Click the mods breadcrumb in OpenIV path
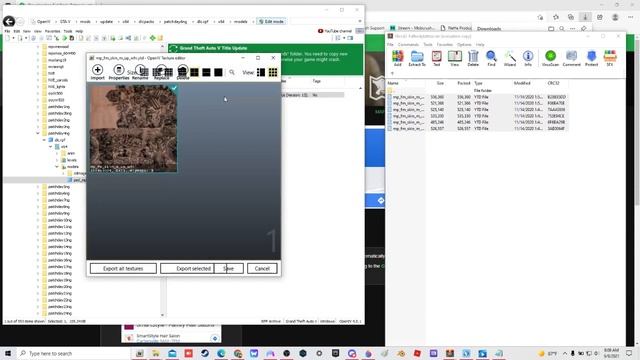Viewport: 640px width, 360px height. coord(85,21)
